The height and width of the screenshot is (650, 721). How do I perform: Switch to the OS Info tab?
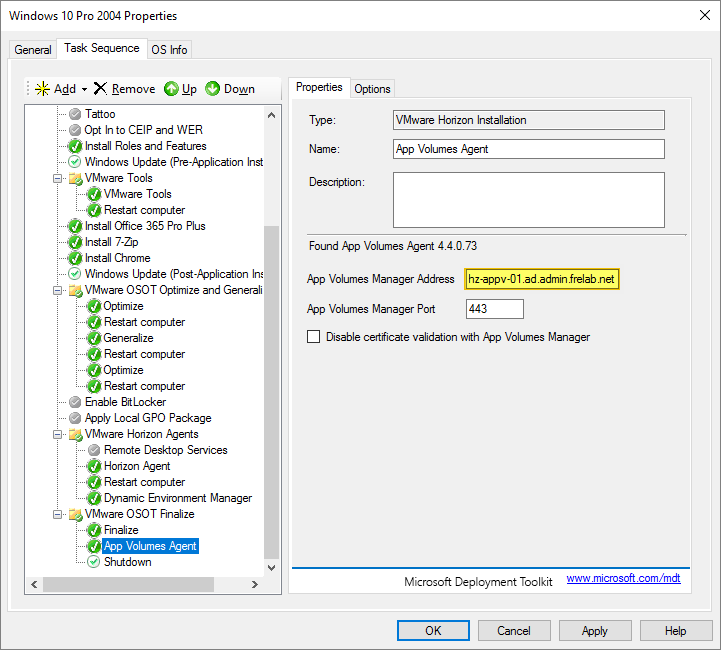point(169,50)
